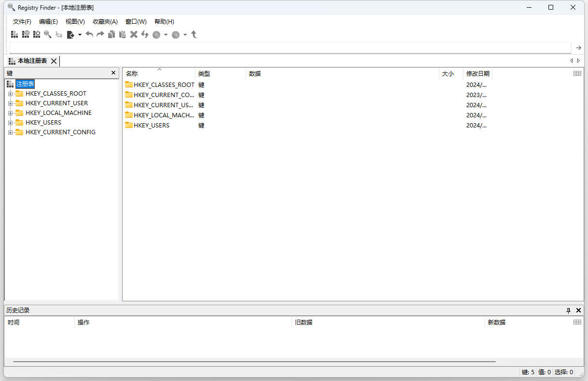588x381 pixels.
Task: Open column chooser icon in key list
Action: (577, 73)
